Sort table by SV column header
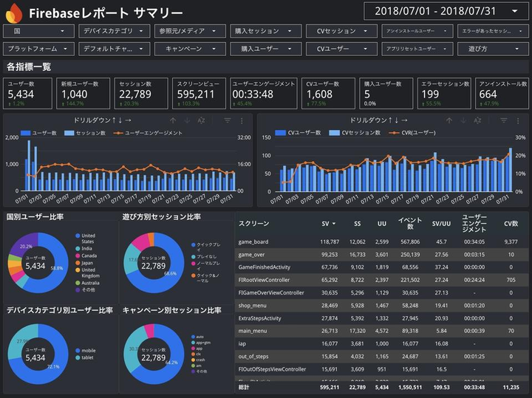 pyautogui.click(x=328, y=224)
